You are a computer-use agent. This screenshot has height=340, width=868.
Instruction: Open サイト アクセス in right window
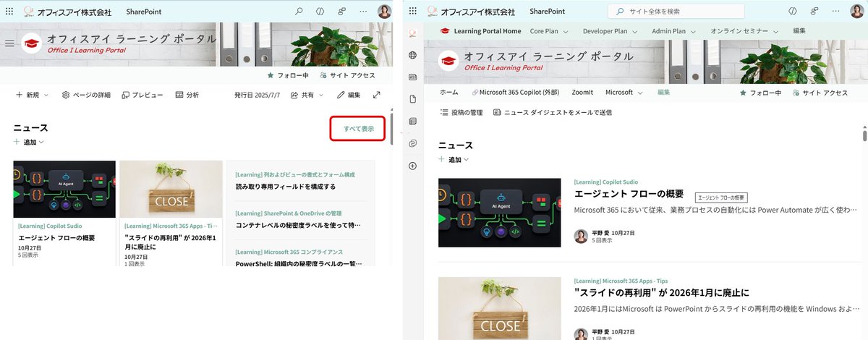820,93
